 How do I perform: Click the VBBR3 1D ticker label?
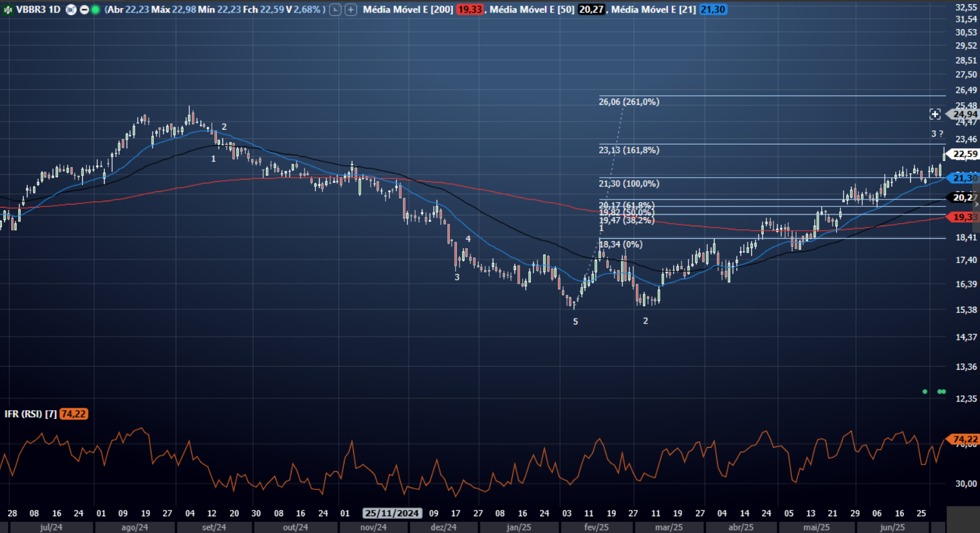pos(39,9)
